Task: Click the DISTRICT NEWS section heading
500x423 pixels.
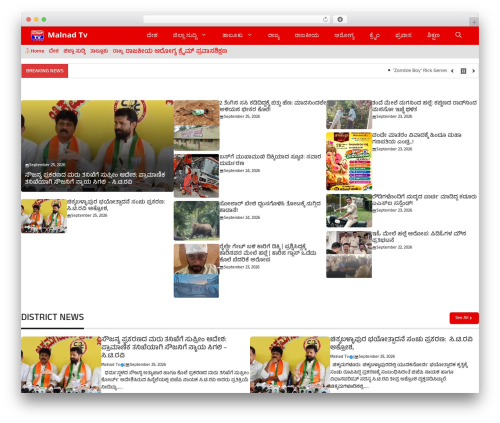Action: (x=52, y=317)
